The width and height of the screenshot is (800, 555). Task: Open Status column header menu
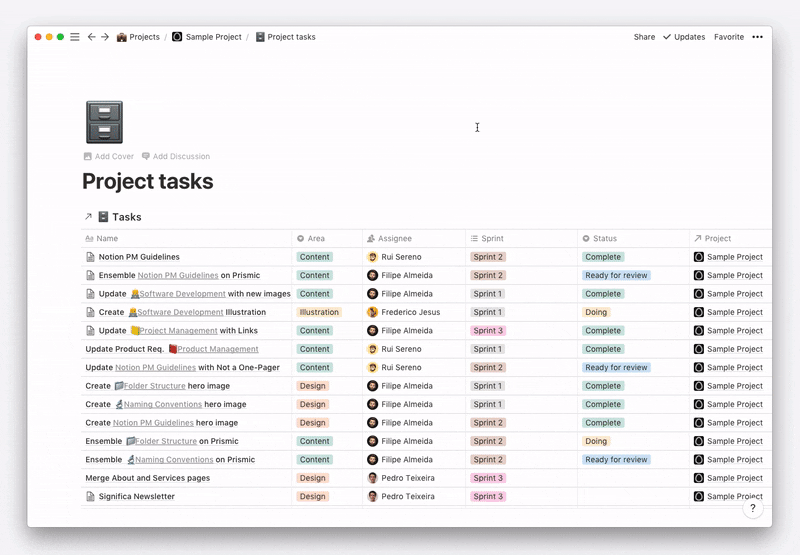coord(633,238)
